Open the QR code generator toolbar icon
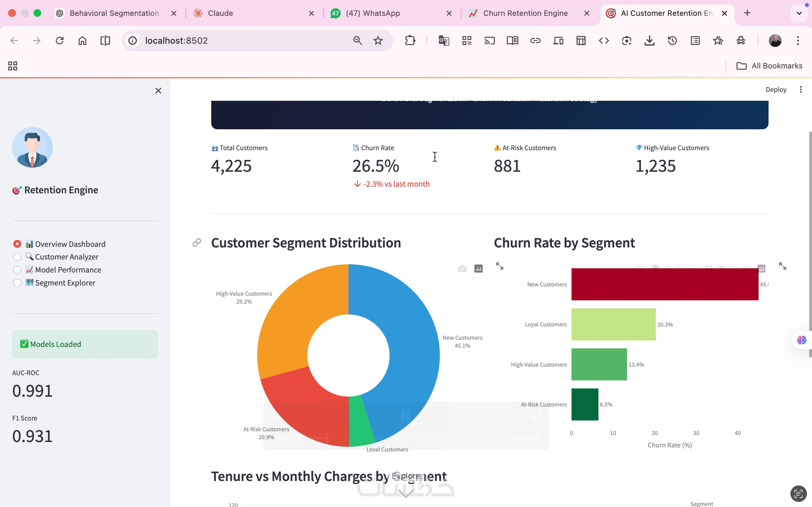The height and width of the screenshot is (507, 812). 467,41
